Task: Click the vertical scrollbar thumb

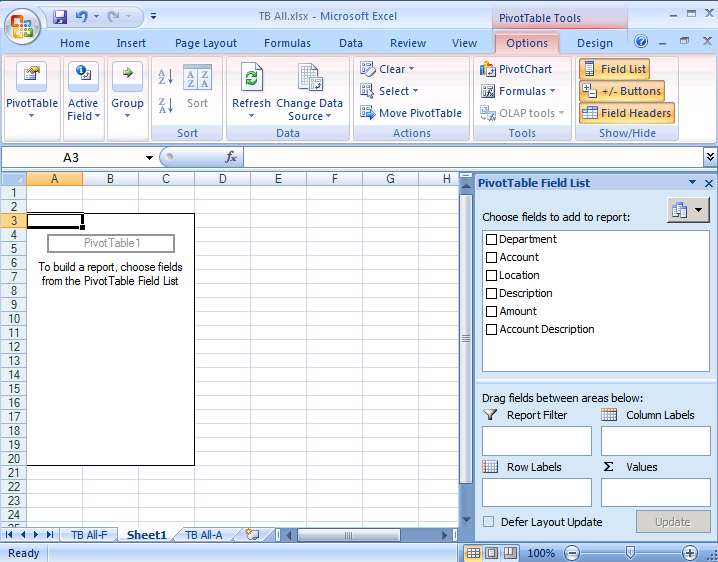Action: point(466,339)
